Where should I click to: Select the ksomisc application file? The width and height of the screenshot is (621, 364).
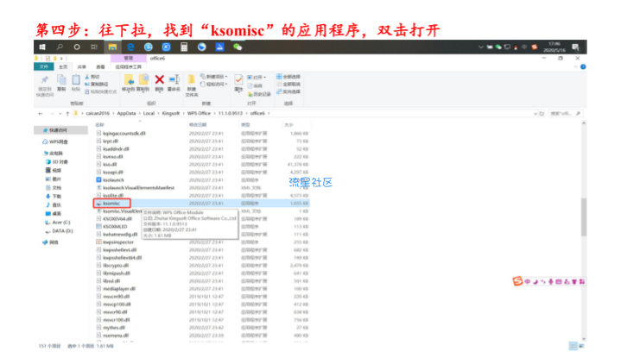pos(111,204)
